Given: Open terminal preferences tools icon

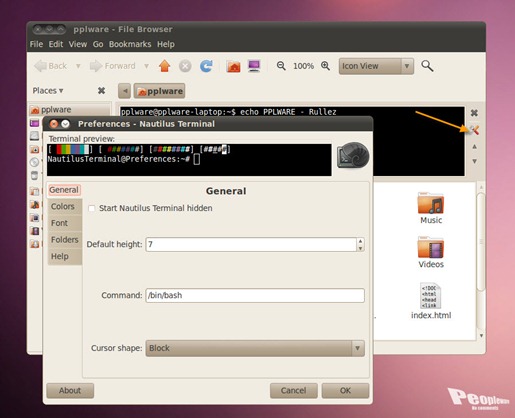Looking at the screenshot, I should (x=474, y=130).
